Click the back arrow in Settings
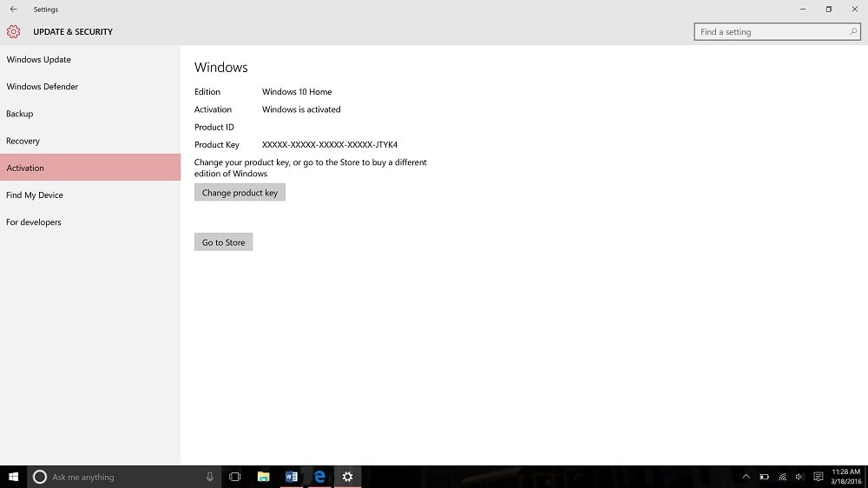The image size is (868, 488). 13,10
